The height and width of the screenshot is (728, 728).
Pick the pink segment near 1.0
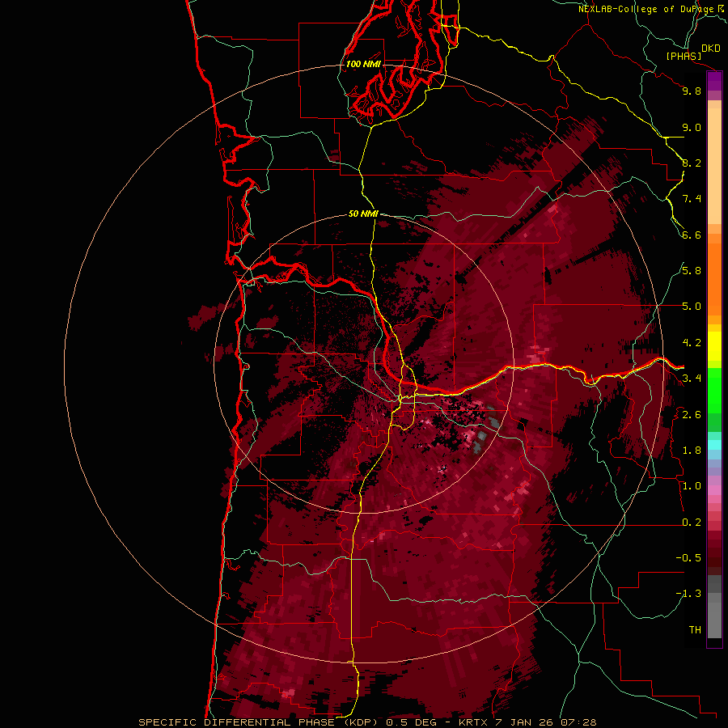click(x=714, y=490)
